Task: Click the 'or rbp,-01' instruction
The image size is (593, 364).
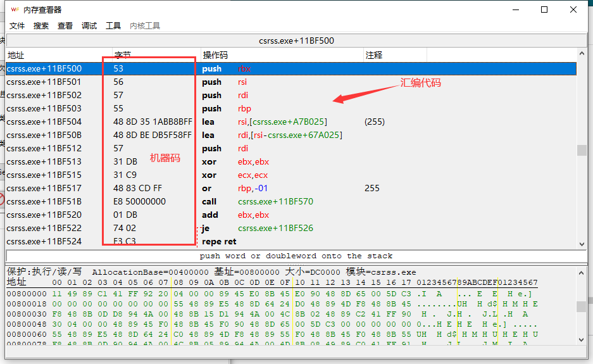Action: [235, 188]
